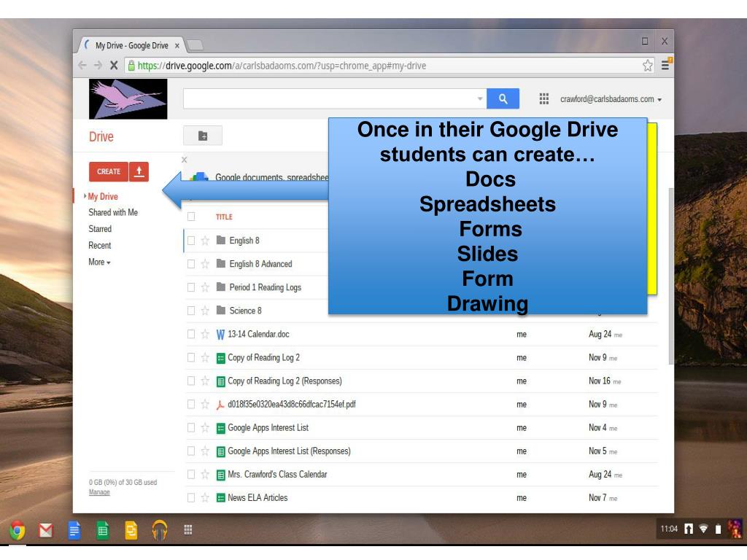Open the app launcher grid on shelf
This screenshot has width=747, height=560.
[x=188, y=529]
